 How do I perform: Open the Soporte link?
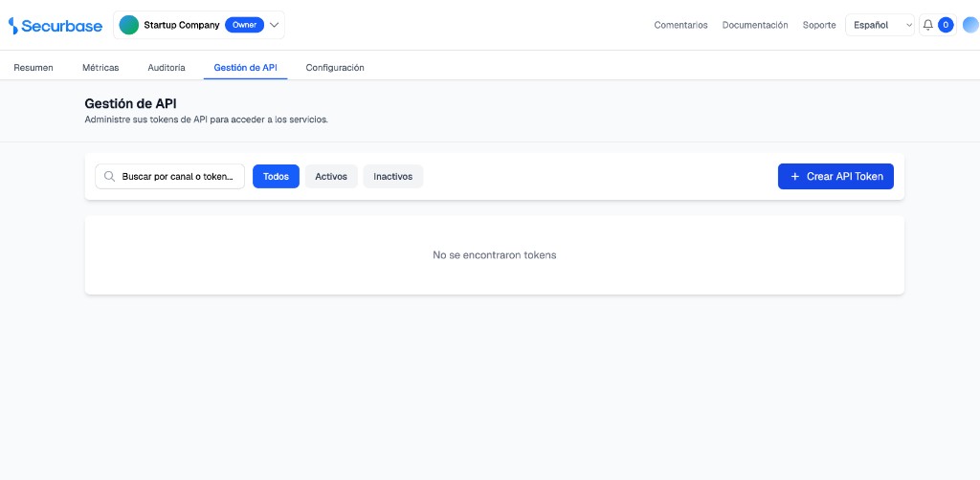tap(819, 25)
